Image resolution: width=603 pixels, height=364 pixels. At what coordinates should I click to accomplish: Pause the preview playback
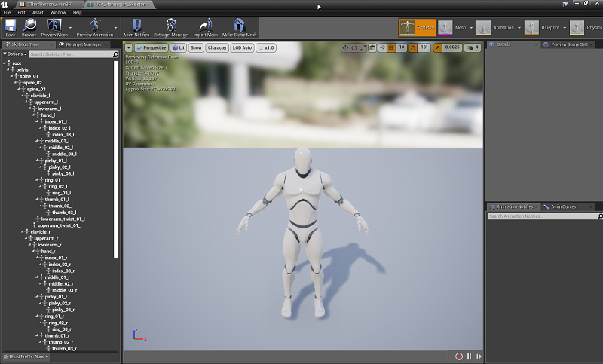[469, 356]
